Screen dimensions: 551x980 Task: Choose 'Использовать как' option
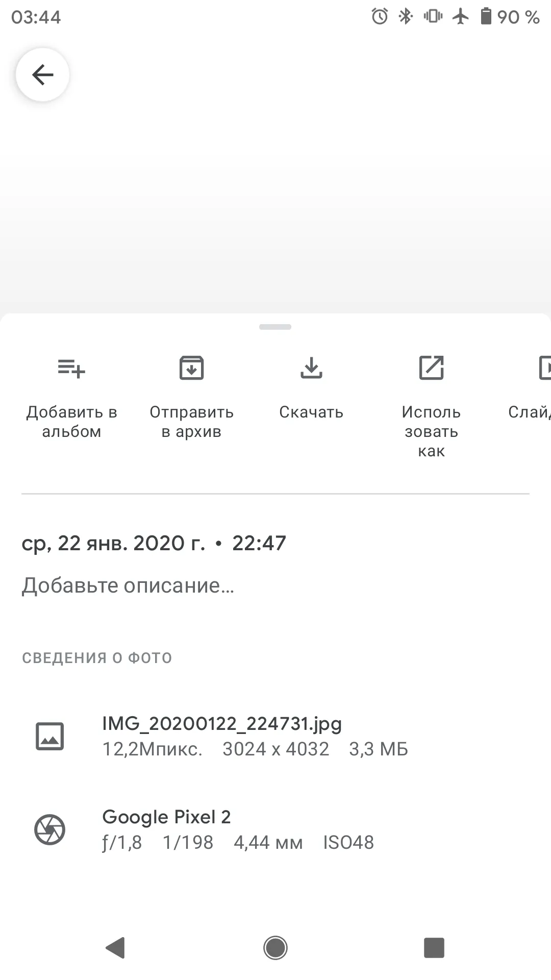[431, 431]
